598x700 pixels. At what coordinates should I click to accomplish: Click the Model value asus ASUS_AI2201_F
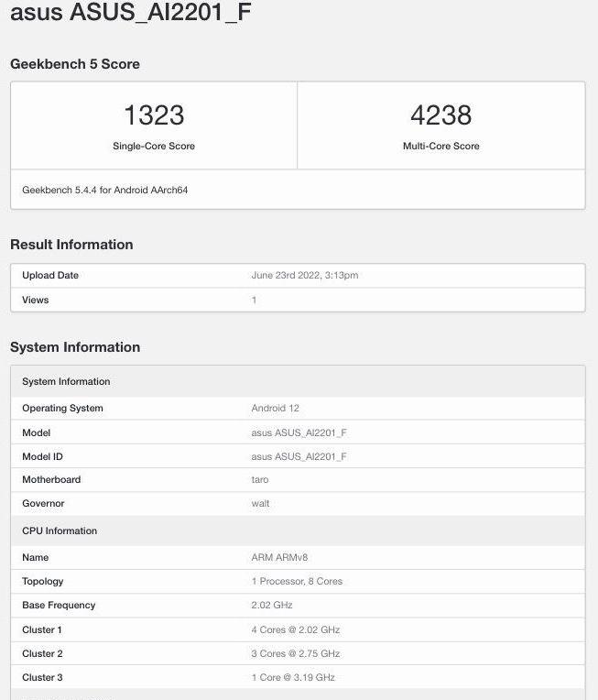pyautogui.click(x=299, y=433)
